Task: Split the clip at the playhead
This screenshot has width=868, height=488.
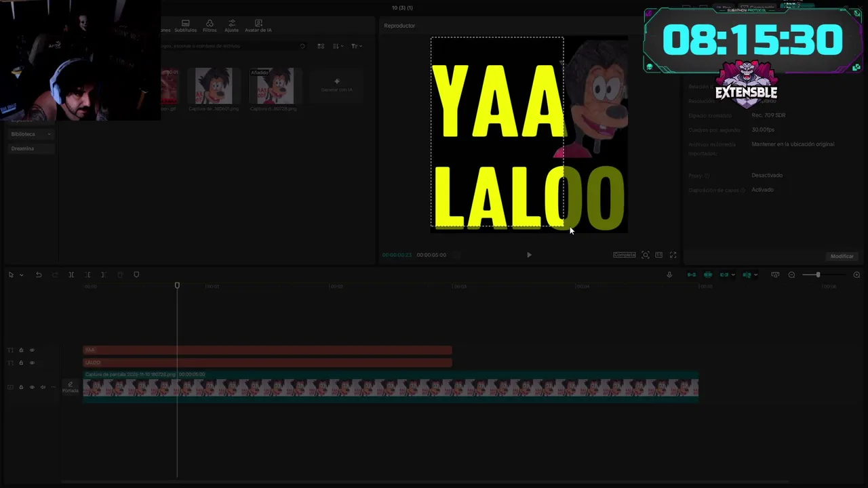Action: coord(71,274)
